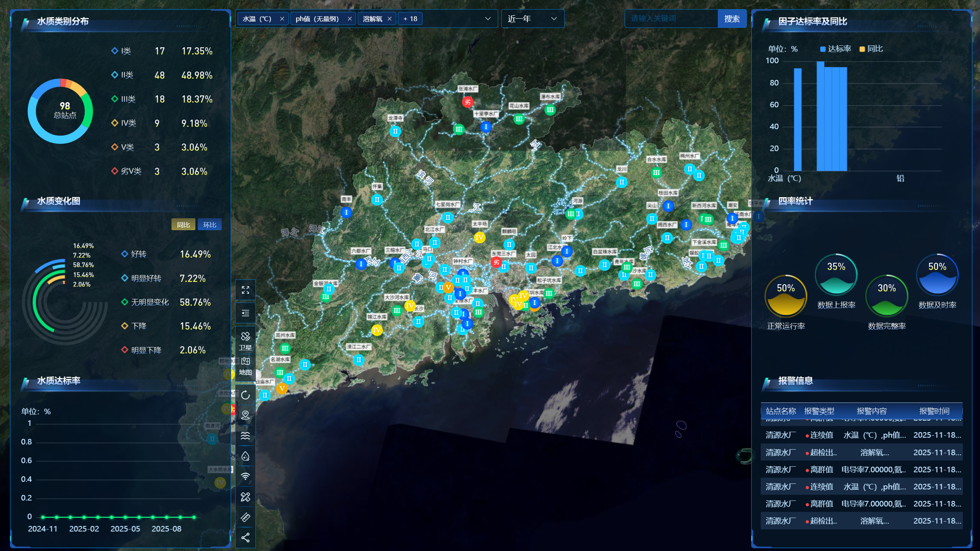Click the refresh map icon
980x551 pixels.
pyautogui.click(x=245, y=395)
